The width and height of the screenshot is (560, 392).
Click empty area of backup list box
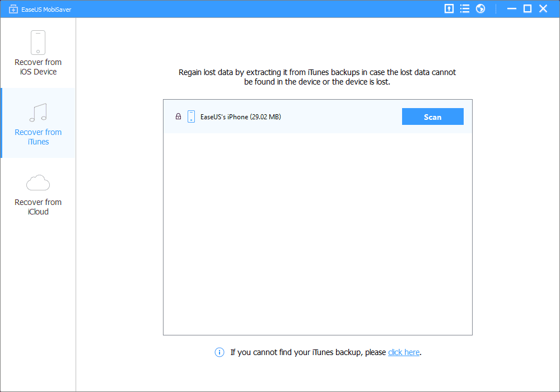318,235
